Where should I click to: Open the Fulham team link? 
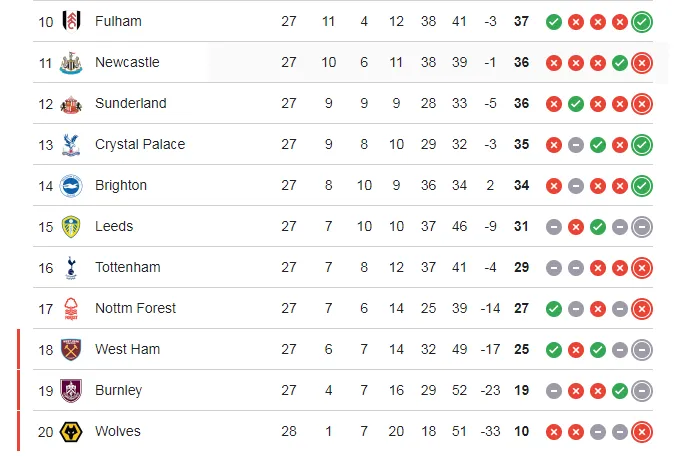pos(118,21)
